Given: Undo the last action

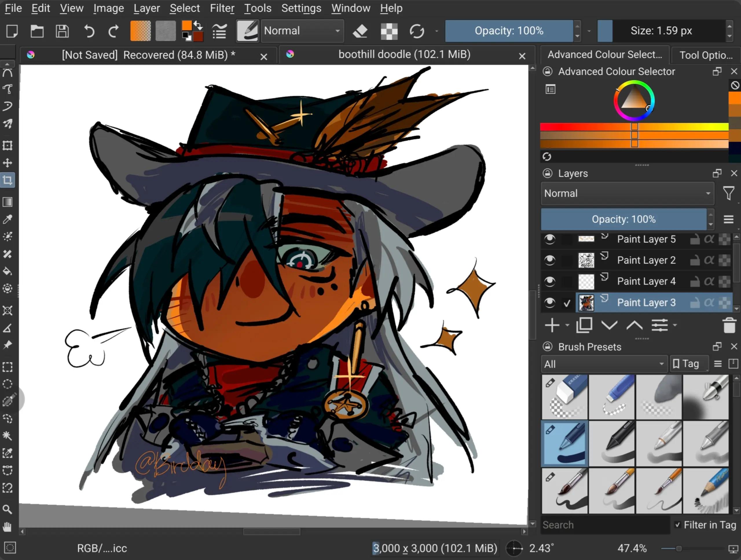Looking at the screenshot, I should tap(89, 31).
